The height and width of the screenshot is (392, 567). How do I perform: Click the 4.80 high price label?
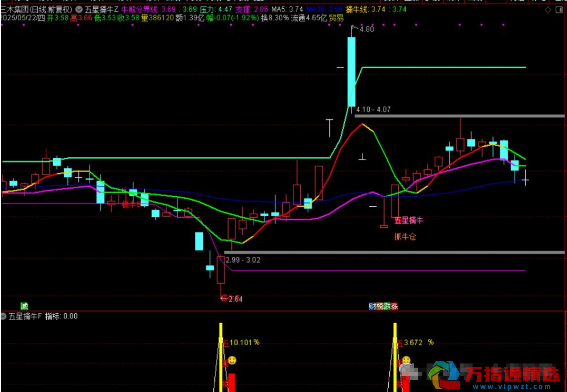click(367, 29)
